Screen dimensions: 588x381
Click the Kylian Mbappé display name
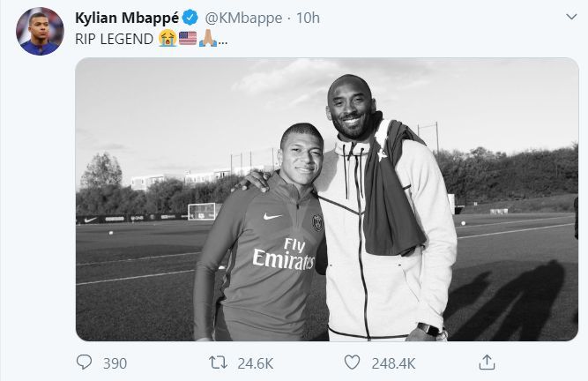click(x=126, y=19)
